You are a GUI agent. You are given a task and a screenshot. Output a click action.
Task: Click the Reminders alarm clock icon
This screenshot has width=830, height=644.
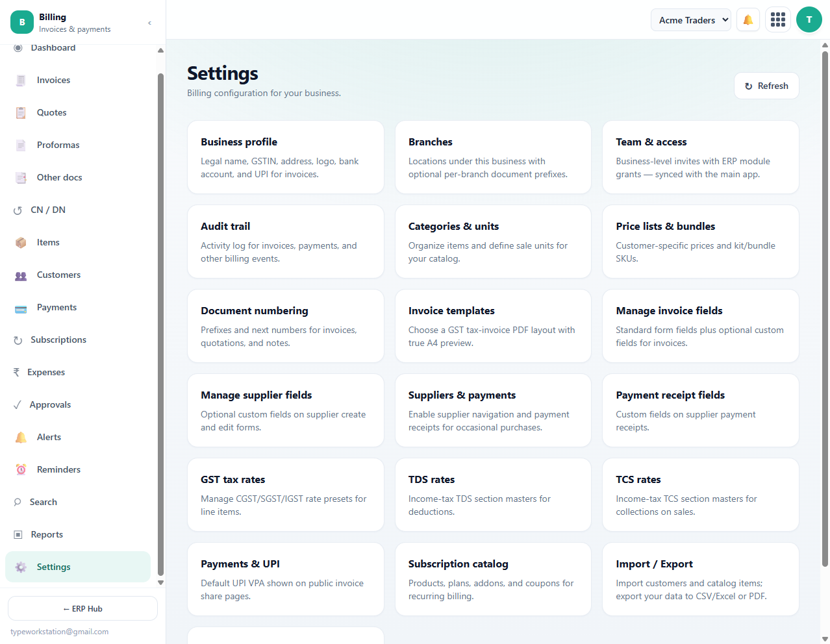(21, 470)
